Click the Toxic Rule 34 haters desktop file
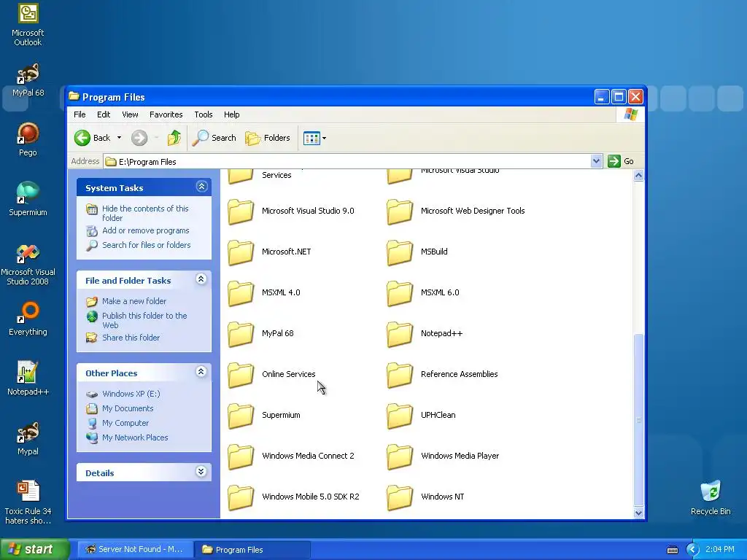The image size is (747, 560). (28, 502)
